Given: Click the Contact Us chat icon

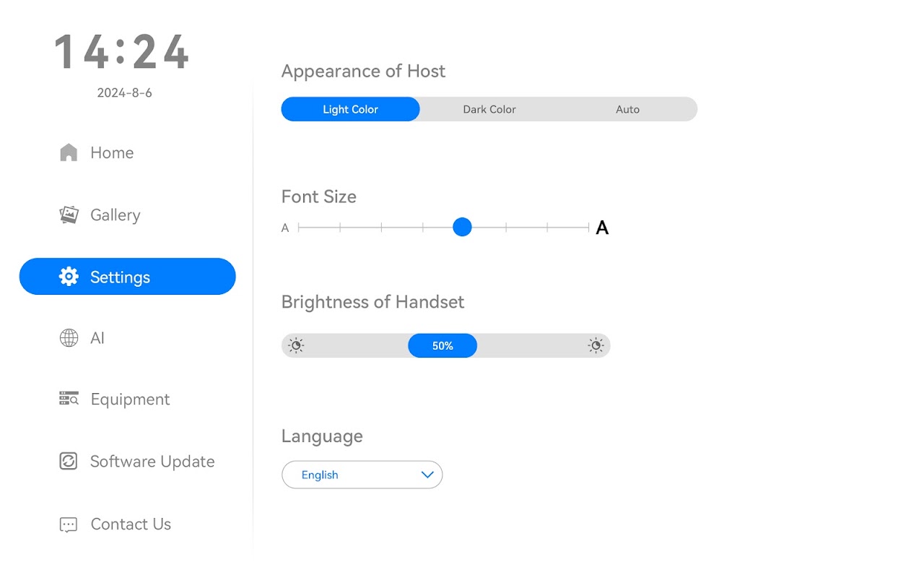Looking at the screenshot, I should coord(69,525).
